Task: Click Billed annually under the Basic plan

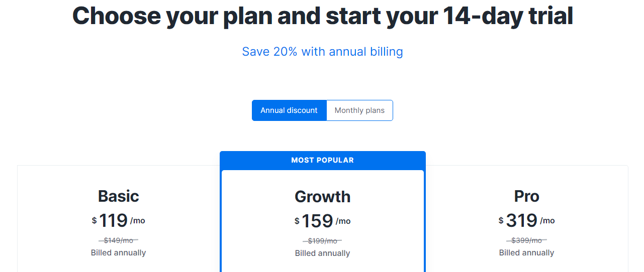Action: point(119,252)
